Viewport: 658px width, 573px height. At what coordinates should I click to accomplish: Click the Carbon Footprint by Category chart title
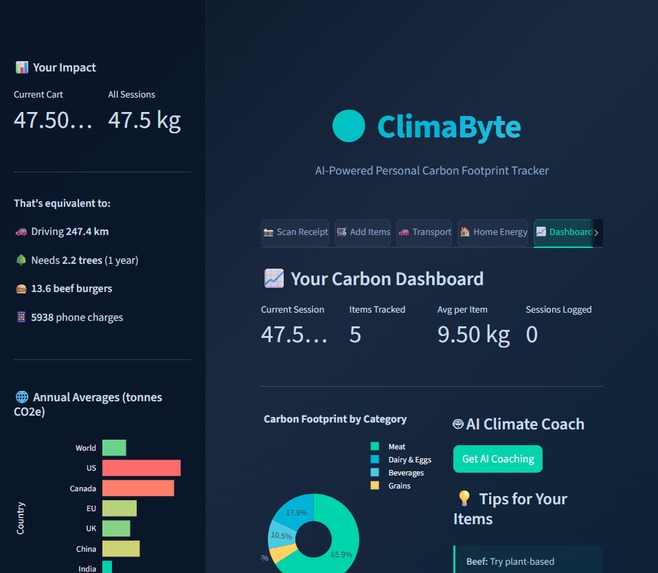(335, 419)
